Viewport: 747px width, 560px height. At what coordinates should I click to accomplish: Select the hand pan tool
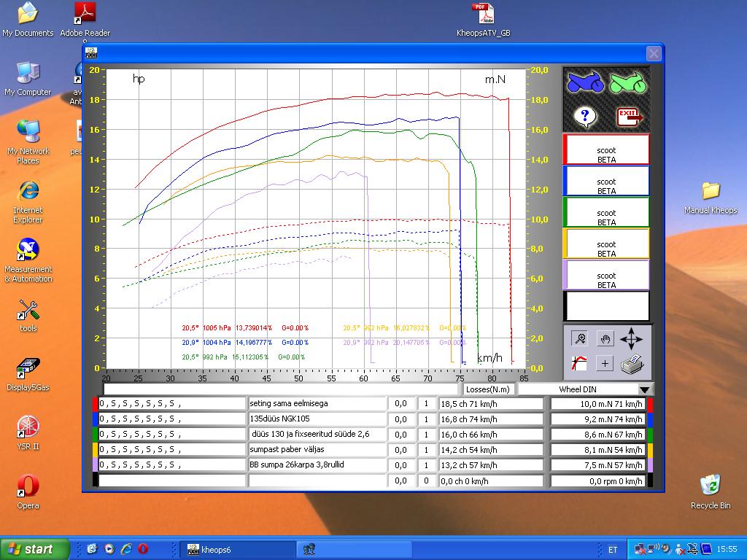pos(605,339)
